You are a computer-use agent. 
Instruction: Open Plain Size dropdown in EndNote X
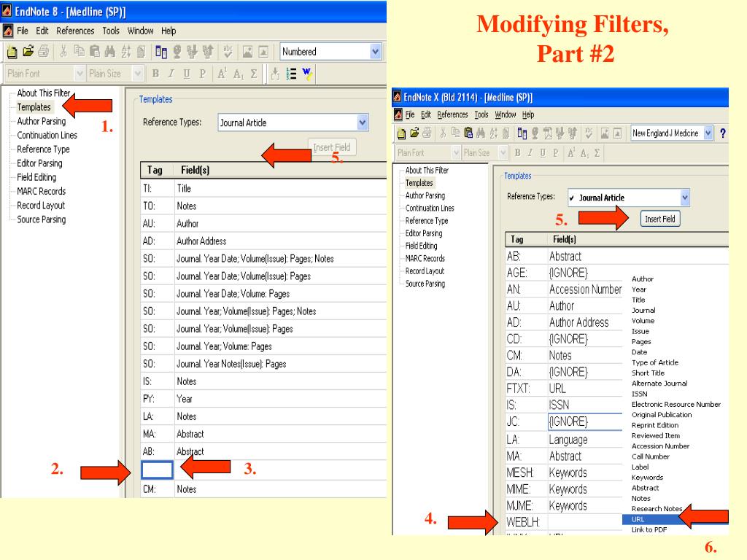click(503, 153)
